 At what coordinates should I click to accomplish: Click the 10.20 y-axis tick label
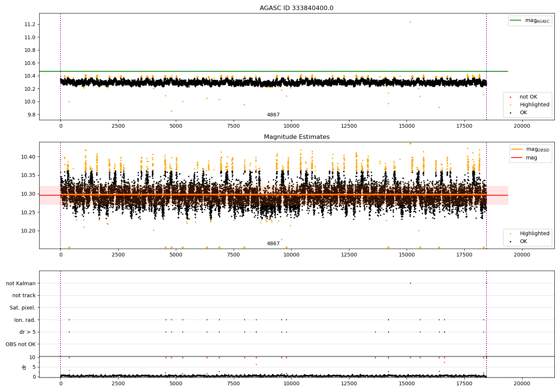[x=28, y=231]
